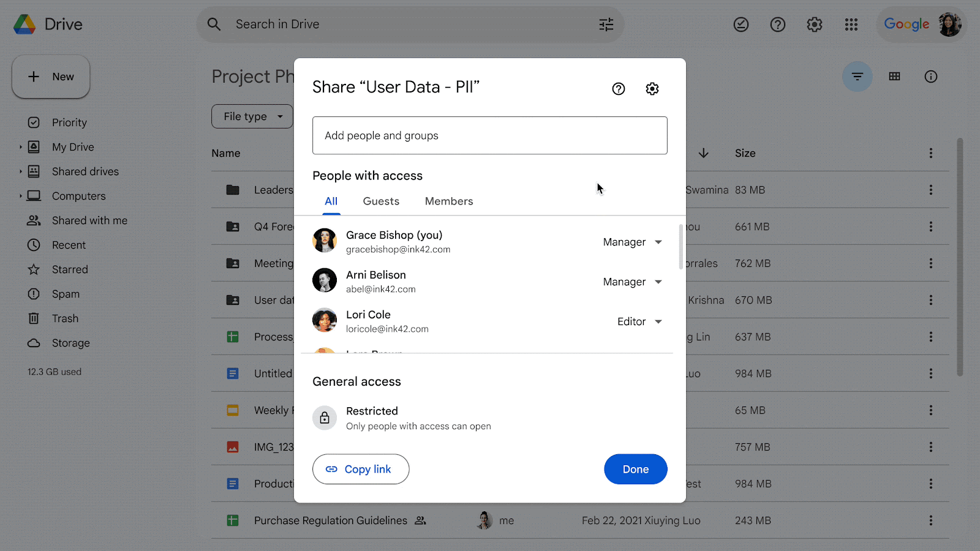Click the Done button
The width and height of the screenshot is (980, 551).
635,469
